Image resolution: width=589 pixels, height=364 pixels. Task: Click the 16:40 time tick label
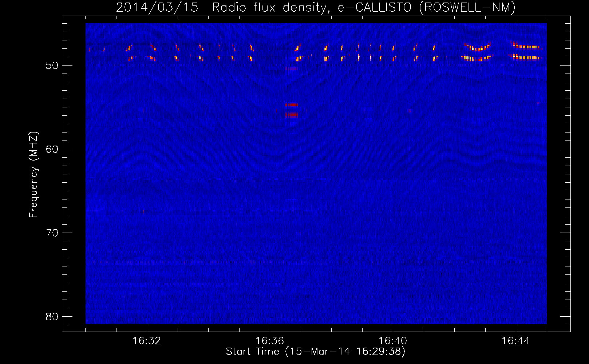393,341
